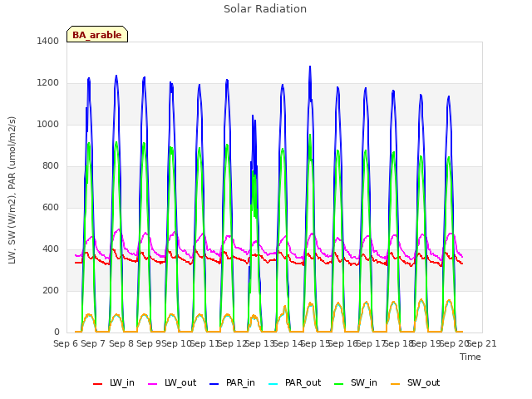This screenshot has width=532, height=399.
Task: Click the Sep 9 x-axis tick label
Action: [149, 343]
